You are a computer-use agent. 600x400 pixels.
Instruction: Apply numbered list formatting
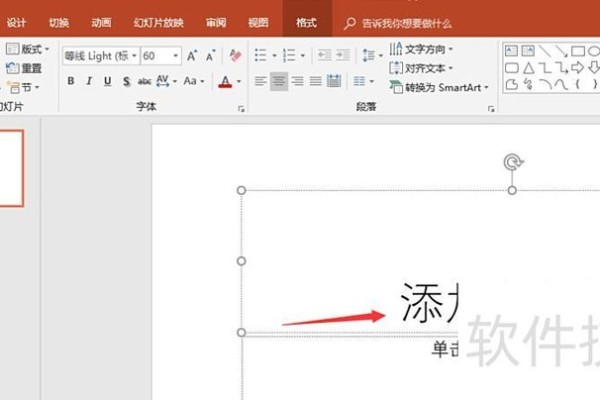pyautogui.click(x=289, y=56)
